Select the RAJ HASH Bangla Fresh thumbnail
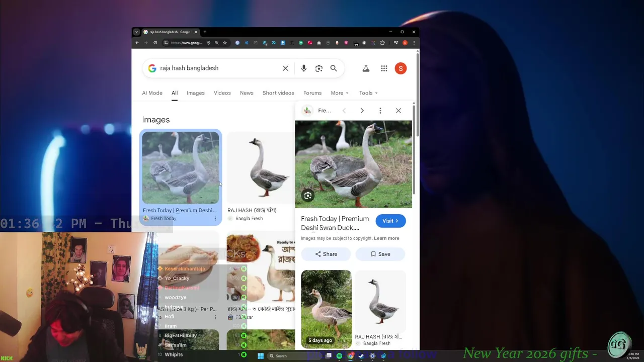Screen dimensions: 644x362 click(261, 168)
